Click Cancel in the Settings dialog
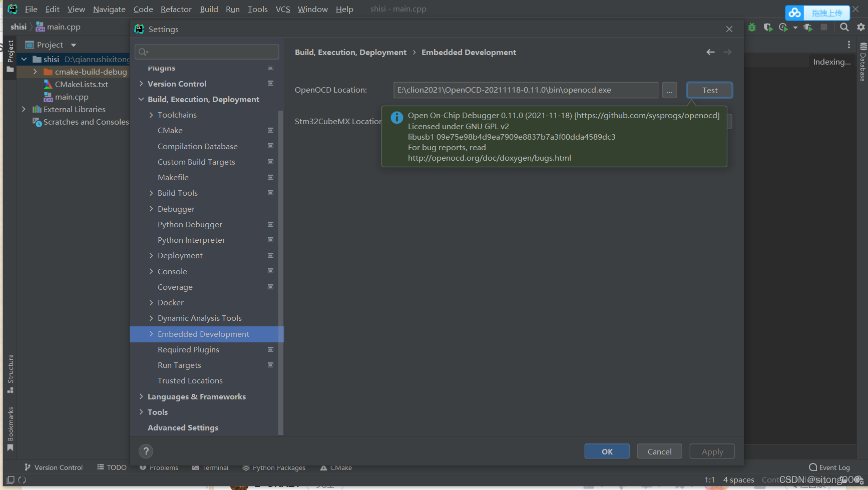Viewport: 868px width, 490px height. (659, 451)
